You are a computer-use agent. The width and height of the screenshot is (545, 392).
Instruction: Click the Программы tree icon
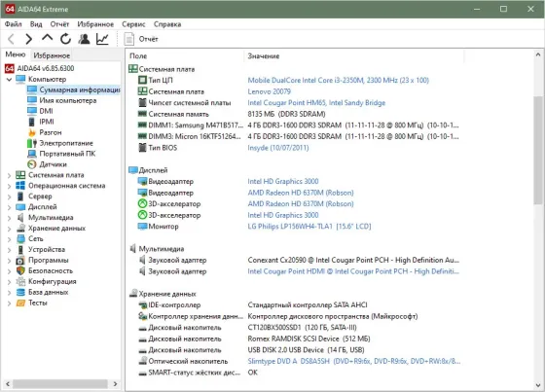20,261
